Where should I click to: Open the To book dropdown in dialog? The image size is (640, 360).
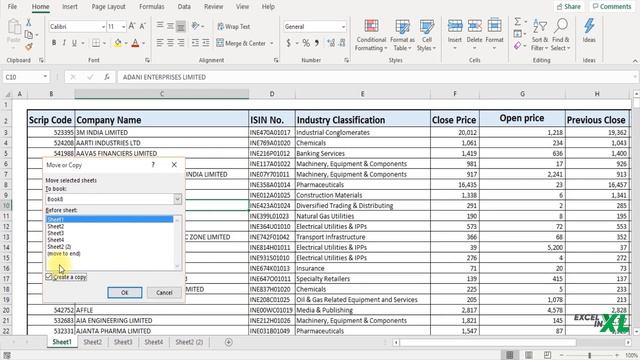click(x=178, y=199)
